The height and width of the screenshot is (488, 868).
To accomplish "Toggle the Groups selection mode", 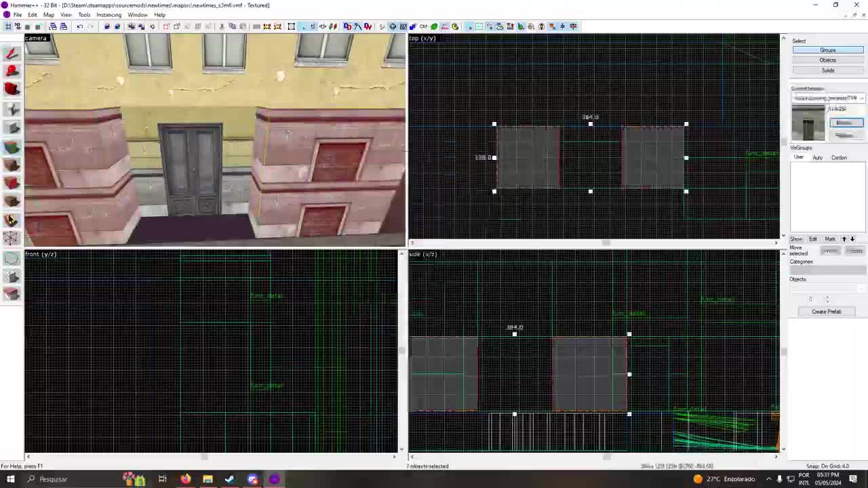I will pyautogui.click(x=827, y=50).
